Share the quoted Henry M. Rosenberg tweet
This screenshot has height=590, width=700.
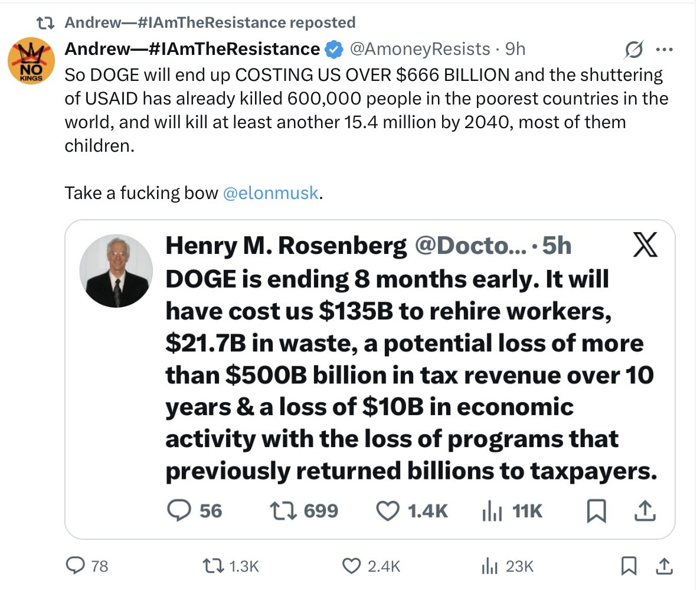[645, 511]
